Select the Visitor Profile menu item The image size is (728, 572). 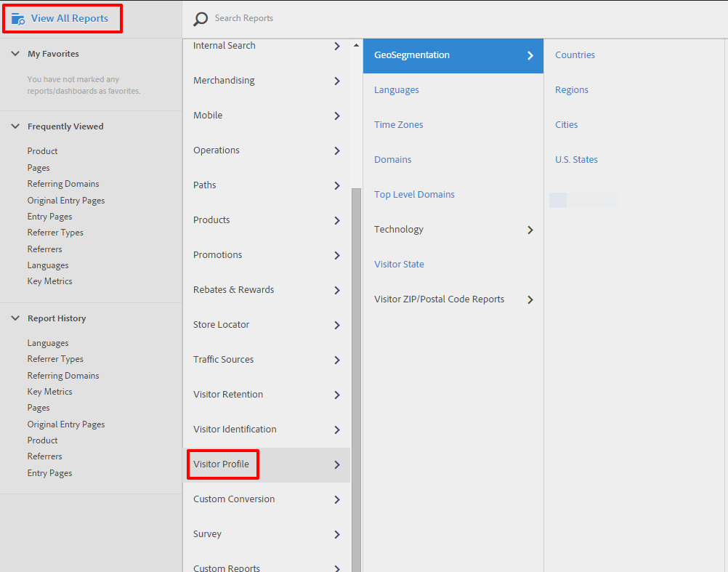click(267, 464)
